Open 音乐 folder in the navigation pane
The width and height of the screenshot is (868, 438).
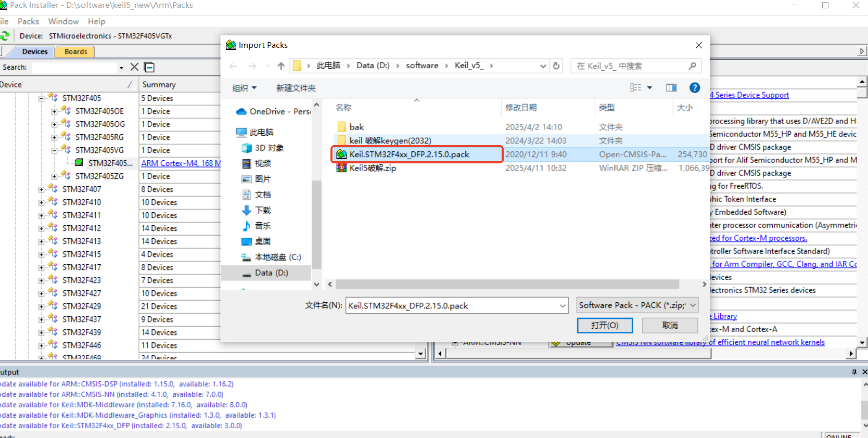pyautogui.click(x=257, y=226)
